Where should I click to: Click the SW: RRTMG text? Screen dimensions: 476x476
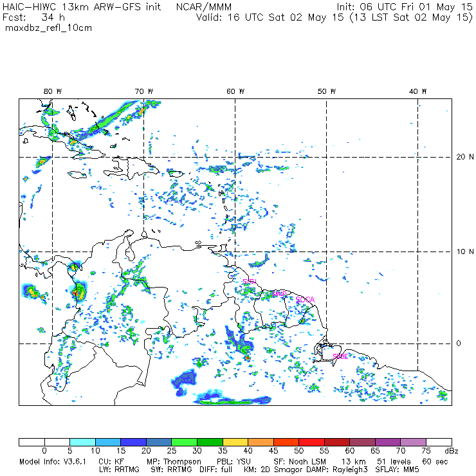coord(172,470)
